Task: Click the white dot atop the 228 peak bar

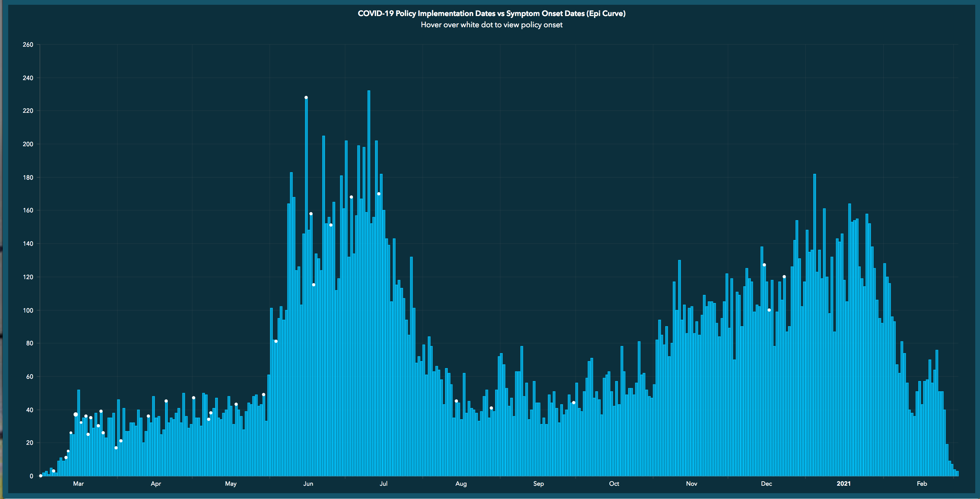Action: (306, 97)
